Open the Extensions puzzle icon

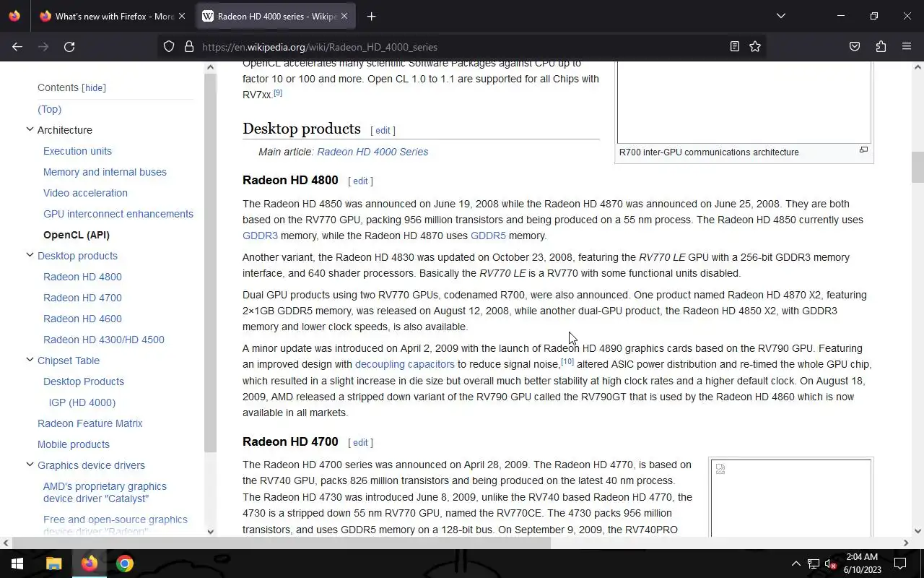tap(881, 47)
